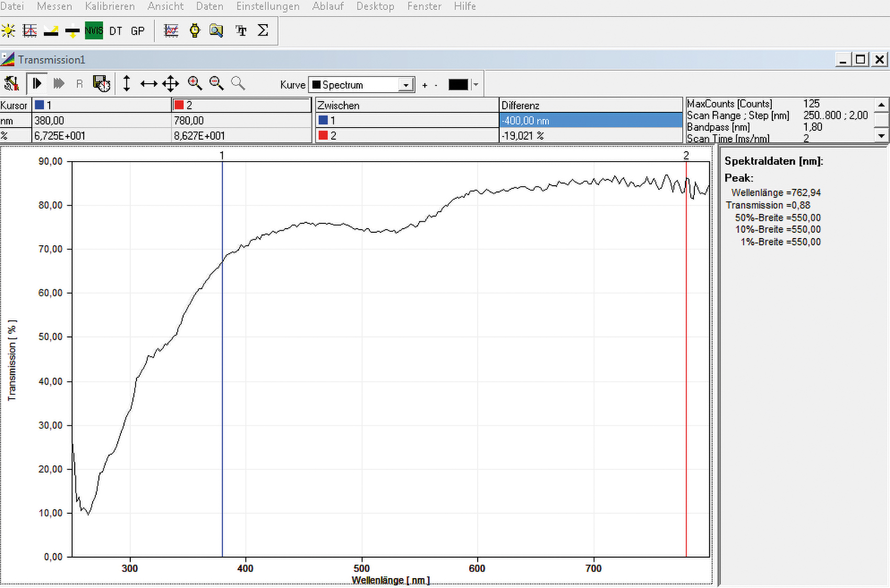The image size is (890, 588).
Task: Click the Sigma sum icon
Action: tap(263, 31)
